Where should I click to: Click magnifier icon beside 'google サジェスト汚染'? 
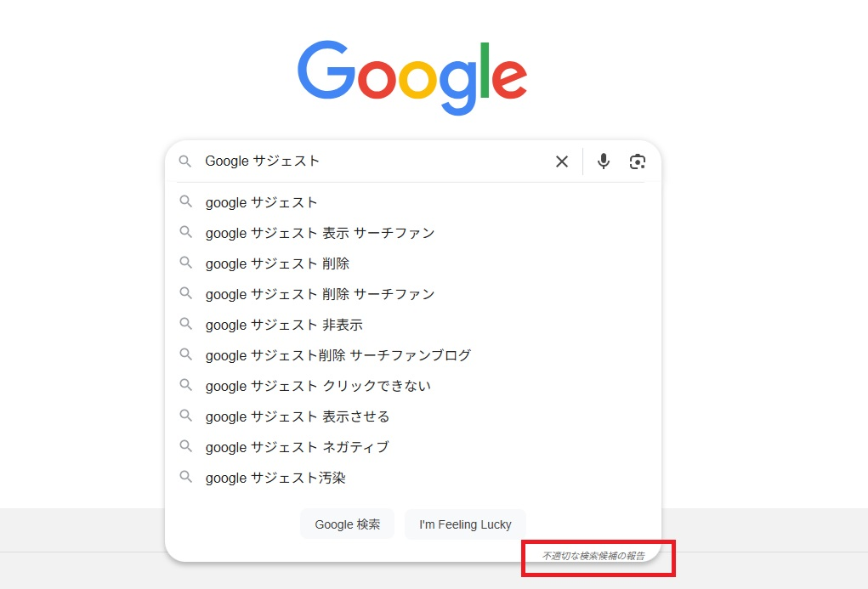click(x=185, y=478)
